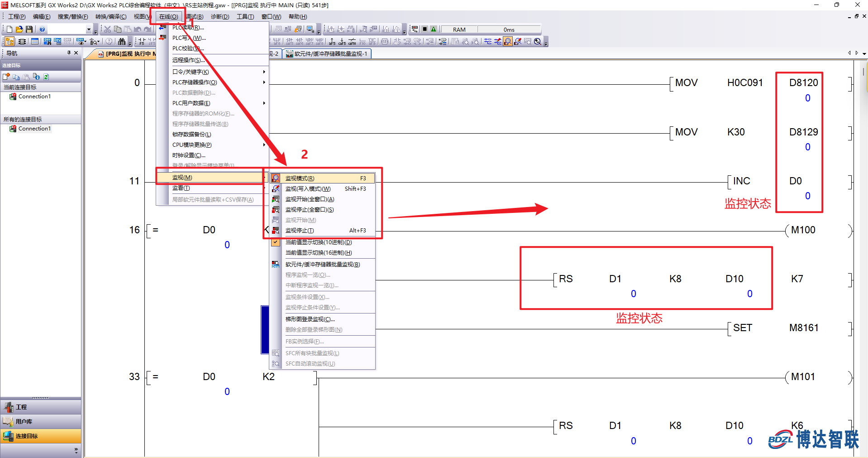This screenshot has height=458, width=868.
Task: Click the aF5 rising pulse contact icon
Action: [x=332, y=42]
